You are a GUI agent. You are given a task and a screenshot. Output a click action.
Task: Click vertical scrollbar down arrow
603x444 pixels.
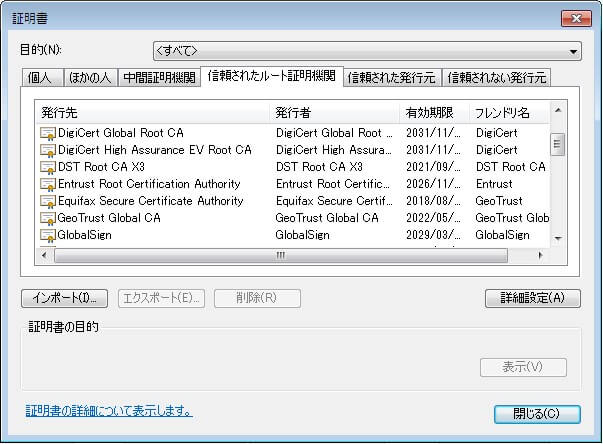point(558,239)
